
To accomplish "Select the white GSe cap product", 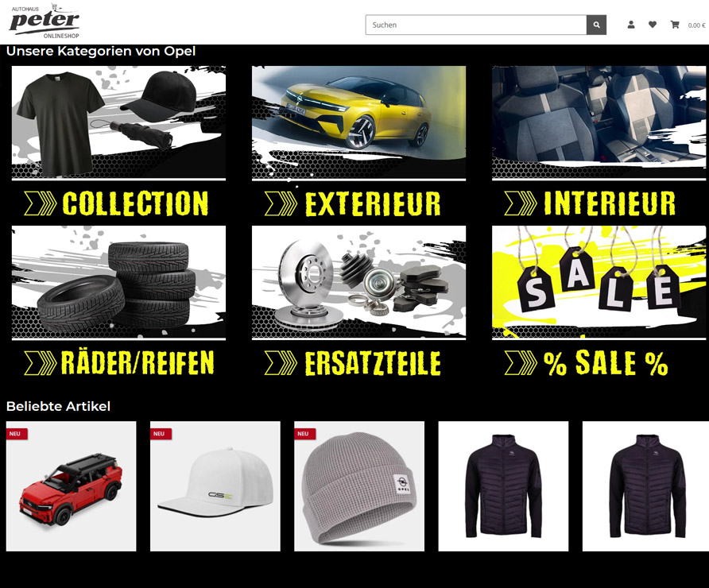I will 215,486.
